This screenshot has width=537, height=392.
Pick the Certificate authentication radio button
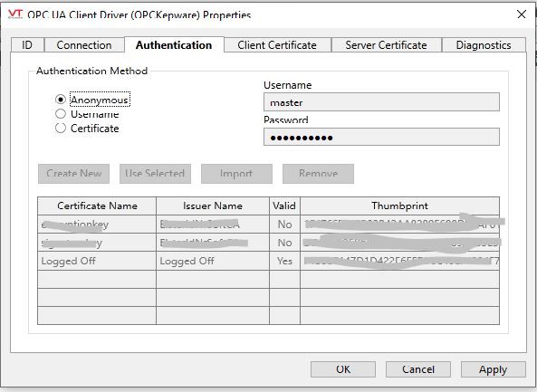61,128
